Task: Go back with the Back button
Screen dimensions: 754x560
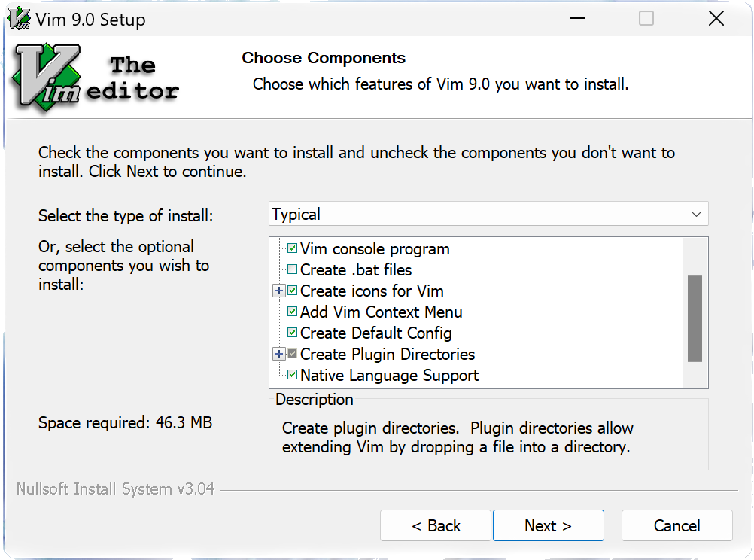Action: click(x=436, y=525)
